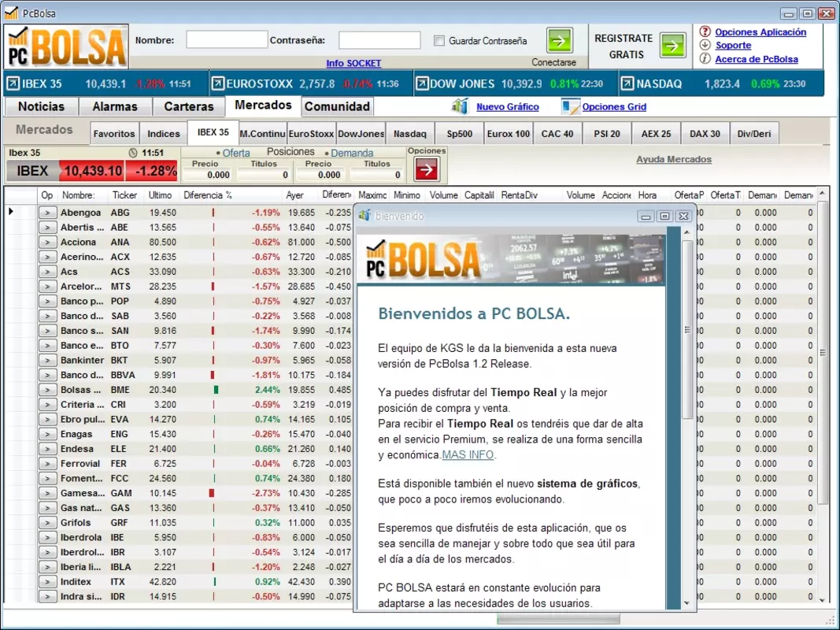Image resolution: width=840 pixels, height=630 pixels.
Task: Click the Op button for Indra IDR
Action: [x=47, y=597]
